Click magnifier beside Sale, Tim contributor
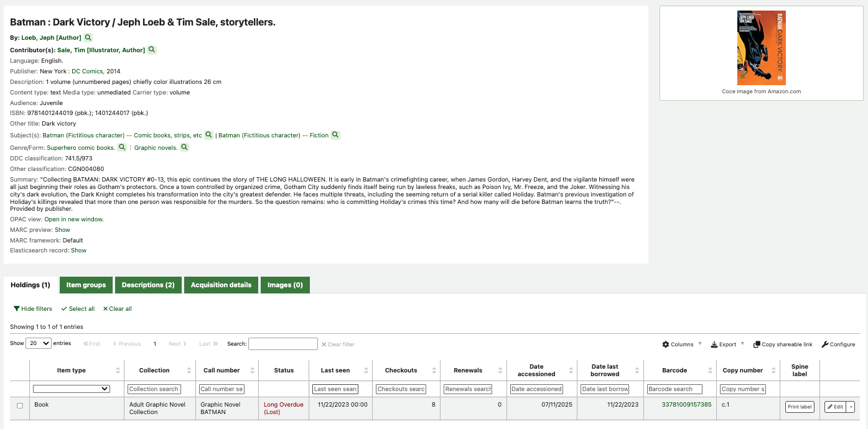The image size is (868, 429). pyautogui.click(x=152, y=50)
